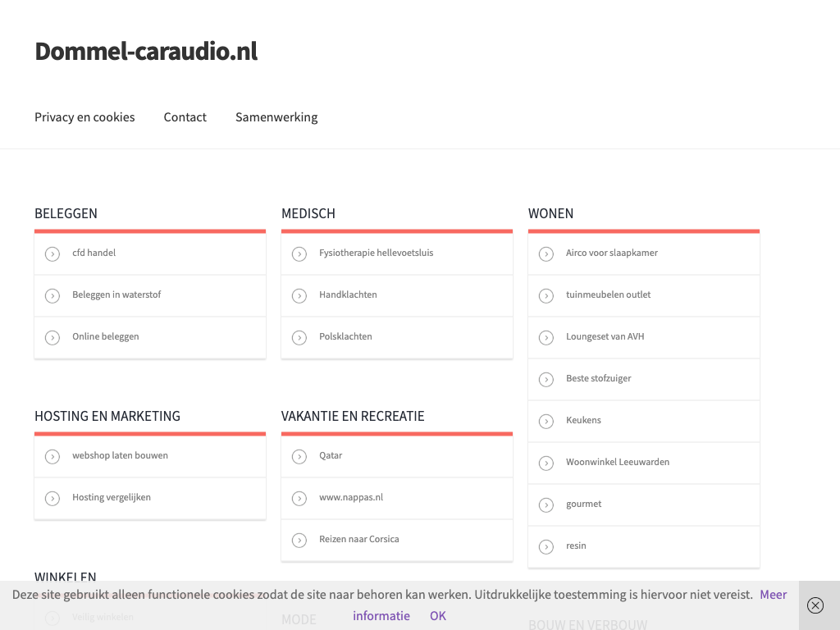Open the Samenwerking menu item
This screenshot has width=840, height=630.
click(x=276, y=117)
